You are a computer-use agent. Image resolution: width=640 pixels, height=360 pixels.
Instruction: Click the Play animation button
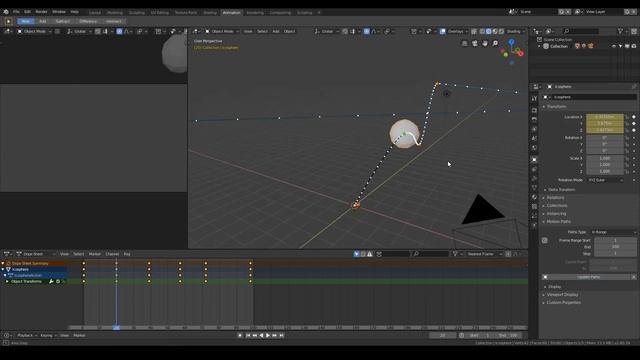pos(268,336)
